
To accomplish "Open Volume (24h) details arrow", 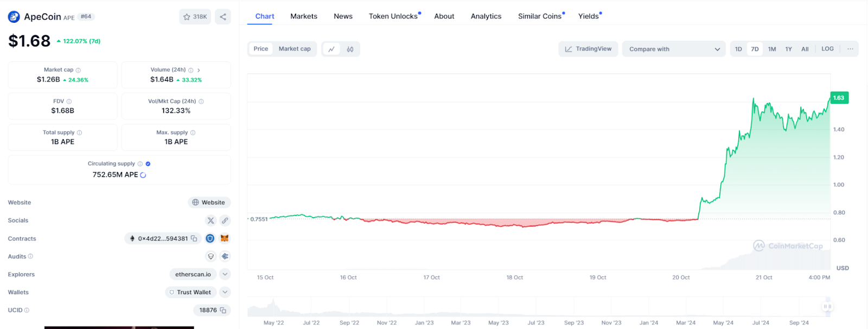I will [x=199, y=70].
